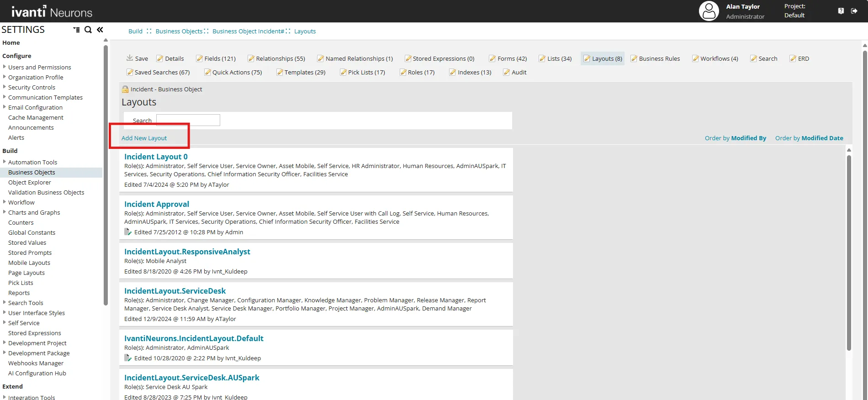Image resolution: width=868 pixels, height=400 pixels.
Task: Click the settings tree view icon
Action: click(76, 30)
